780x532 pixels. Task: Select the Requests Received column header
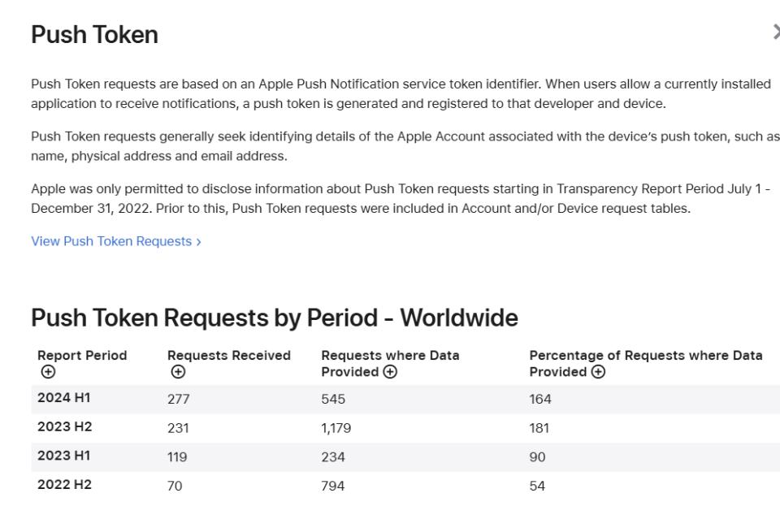click(229, 356)
